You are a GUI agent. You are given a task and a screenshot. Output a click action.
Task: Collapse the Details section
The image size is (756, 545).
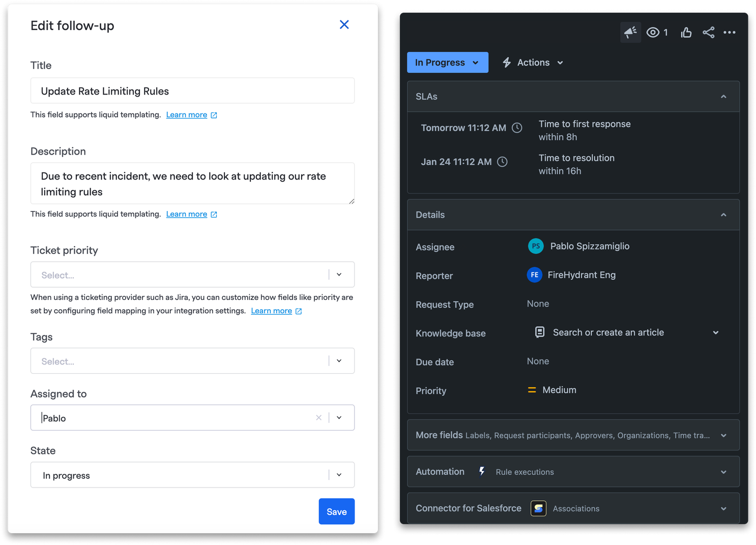723,215
